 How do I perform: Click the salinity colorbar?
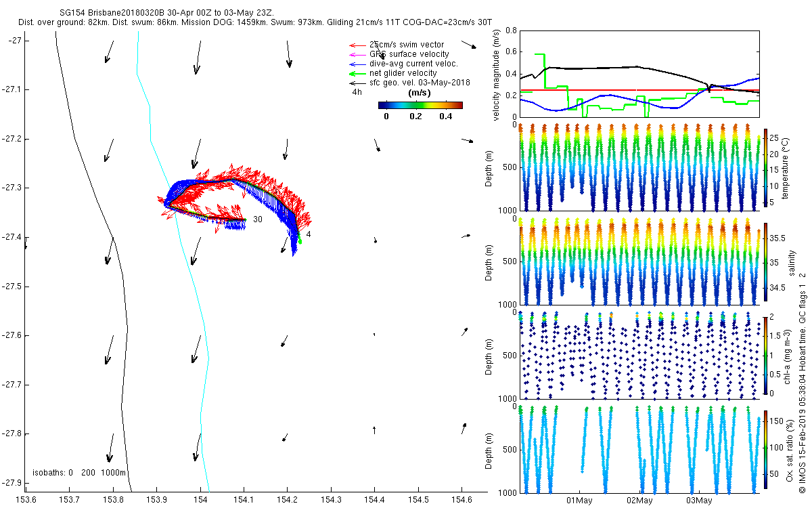coord(765,263)
